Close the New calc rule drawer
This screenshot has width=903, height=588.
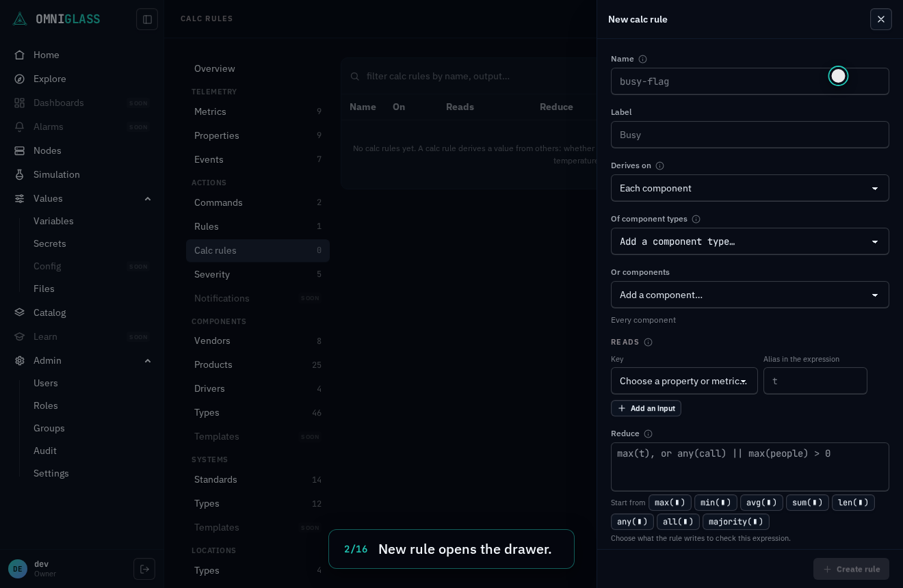(x=881, y=19)
